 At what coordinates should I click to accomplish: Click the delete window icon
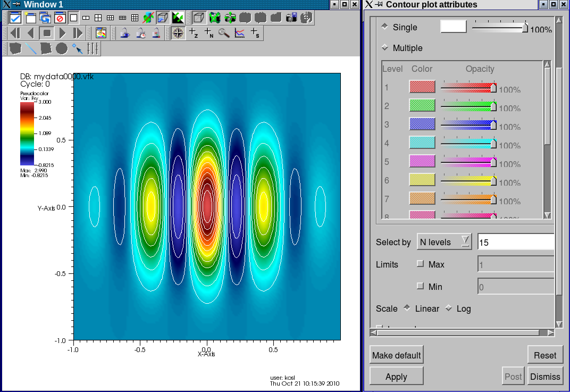[x=59, y=18]
